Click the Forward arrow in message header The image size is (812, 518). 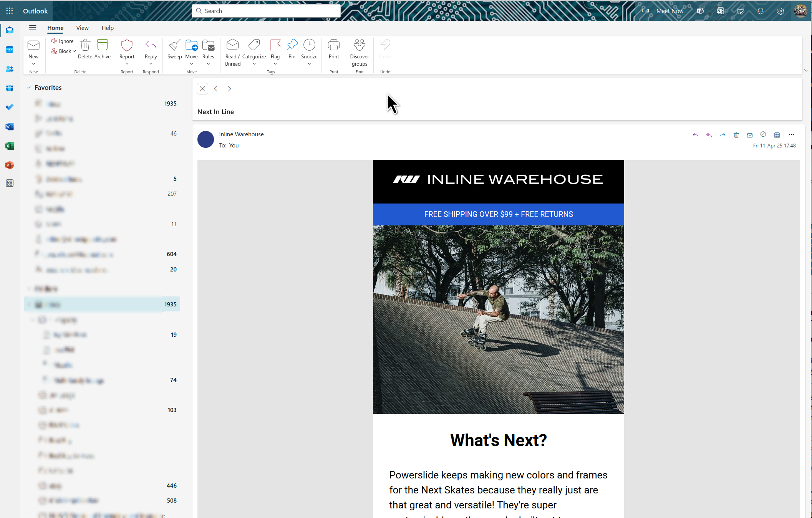(722, 135)
